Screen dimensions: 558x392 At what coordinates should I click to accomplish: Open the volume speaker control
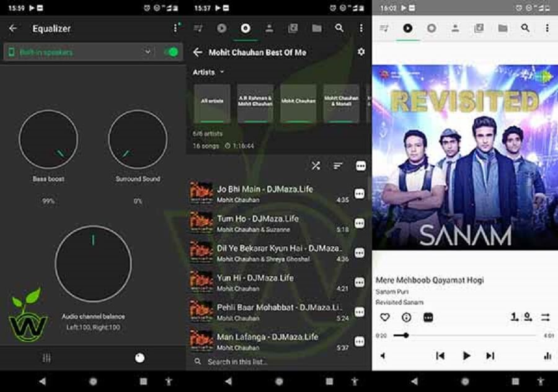383,355
